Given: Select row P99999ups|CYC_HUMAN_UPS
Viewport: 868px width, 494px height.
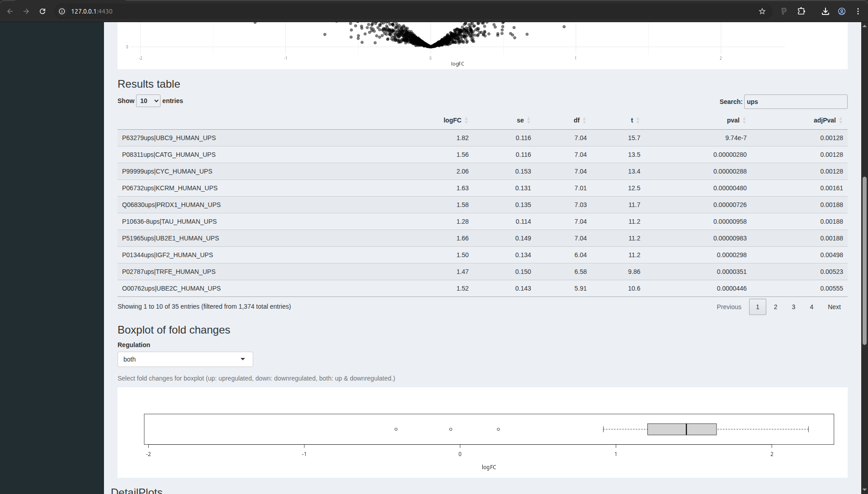Looking at the screenshot, I should (482, 171).
